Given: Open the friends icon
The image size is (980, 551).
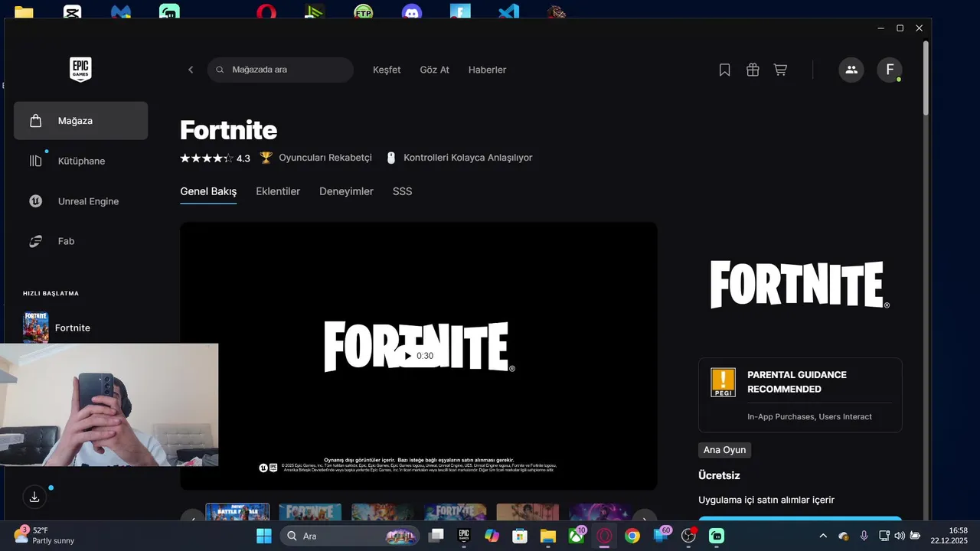Looking at the screenshot, I should click(x=851, y=70).
